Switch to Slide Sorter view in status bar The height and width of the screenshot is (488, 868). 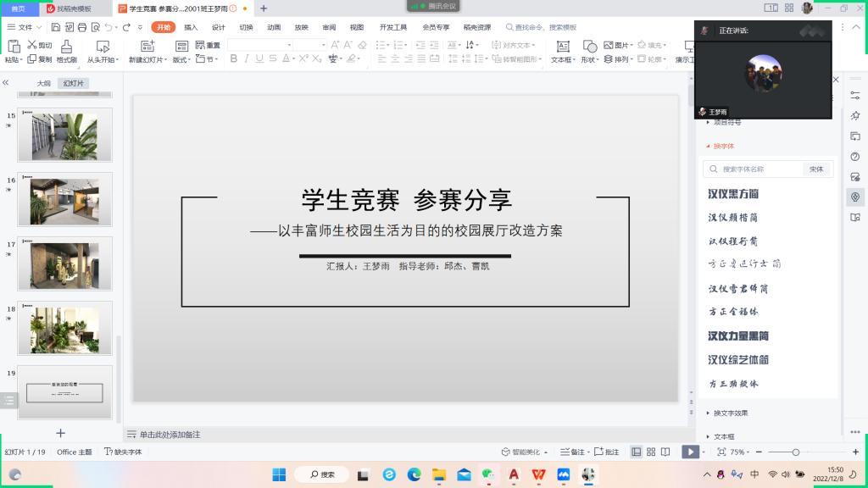651,452
